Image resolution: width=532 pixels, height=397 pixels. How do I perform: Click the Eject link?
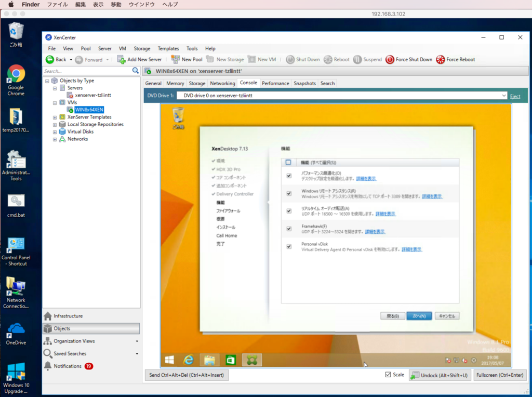[515, 96]
